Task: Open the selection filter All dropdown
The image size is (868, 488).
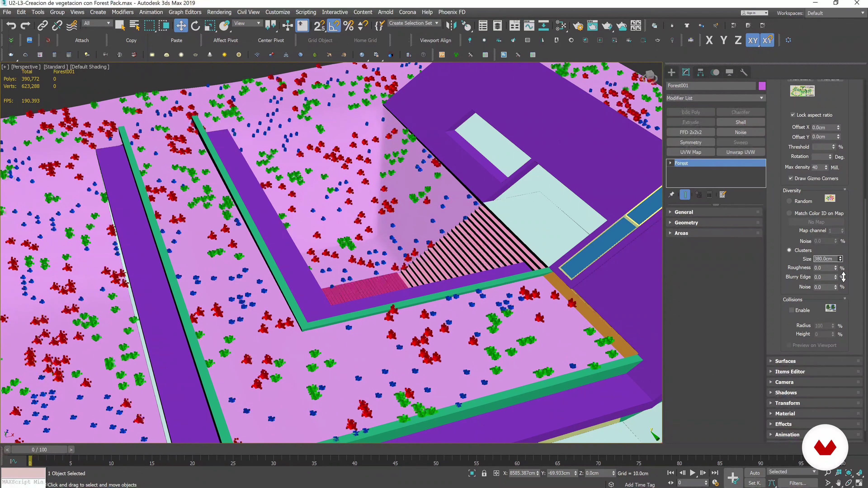Action: [x=97, y=23]
